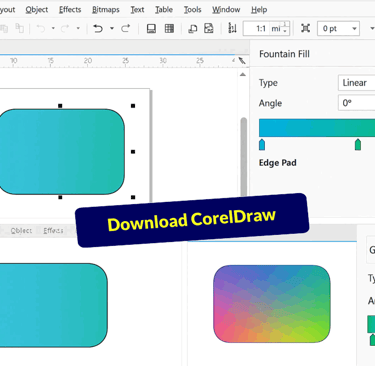Open the faded Object menu in lower window

(21, 230)
